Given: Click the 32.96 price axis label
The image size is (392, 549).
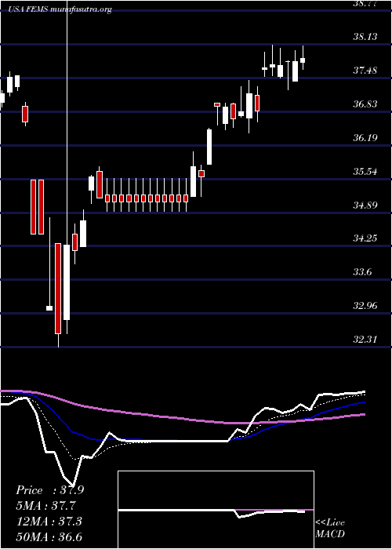Looking at the screenshot, I should [365, 306].
